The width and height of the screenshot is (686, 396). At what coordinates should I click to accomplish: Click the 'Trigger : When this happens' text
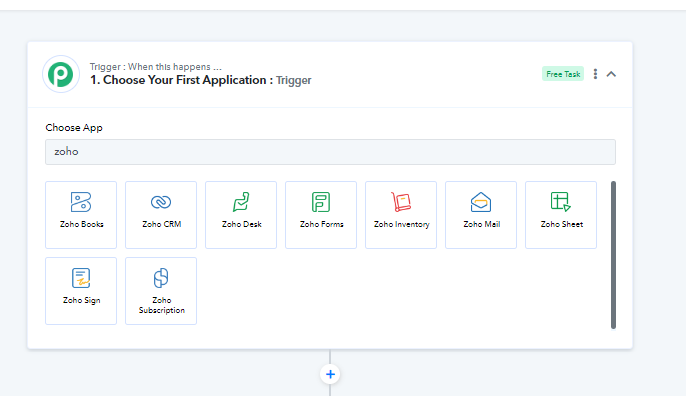(x=156, y=67)
